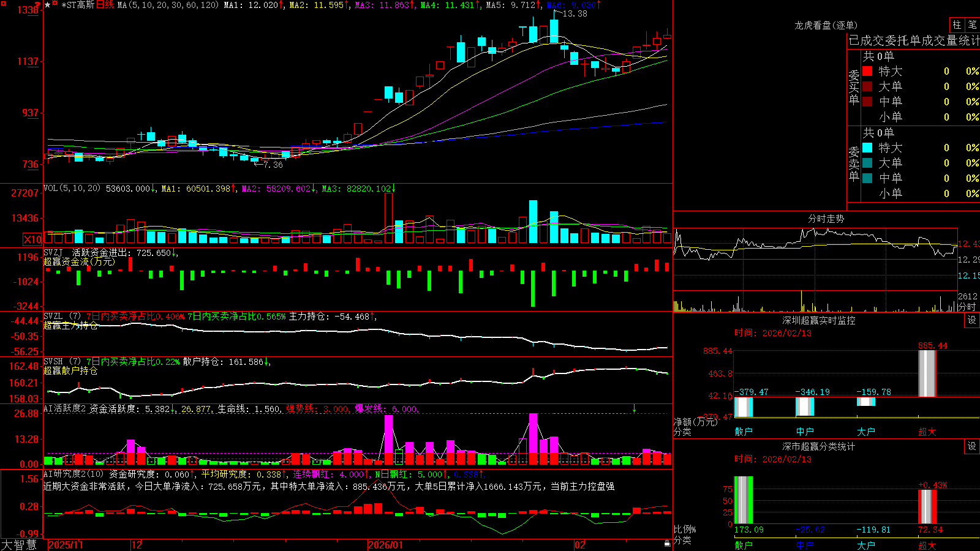
Task: Click the AI活跃度2 indicator label
Action: [x=65, y=408]
